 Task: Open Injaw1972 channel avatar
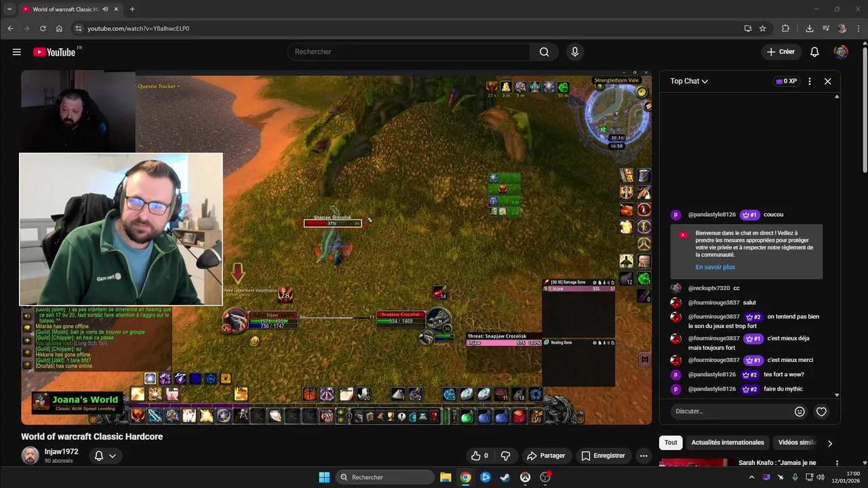pos(31,455)
